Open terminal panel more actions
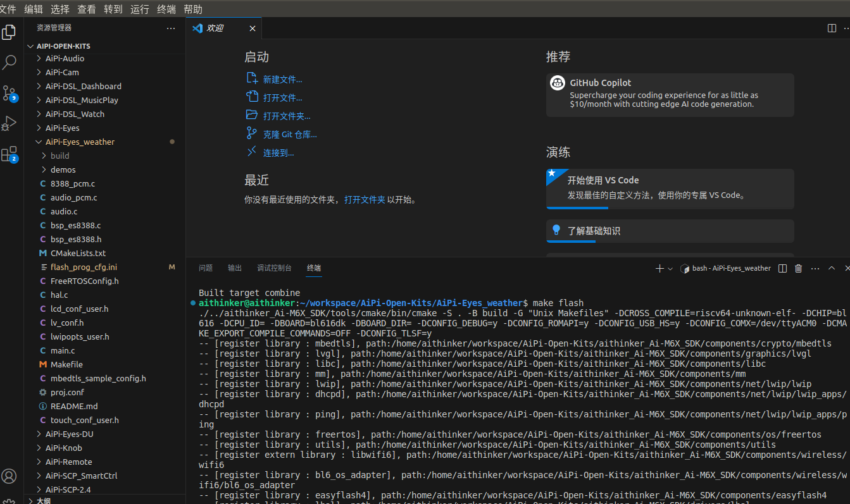 (x=815, y=268)
